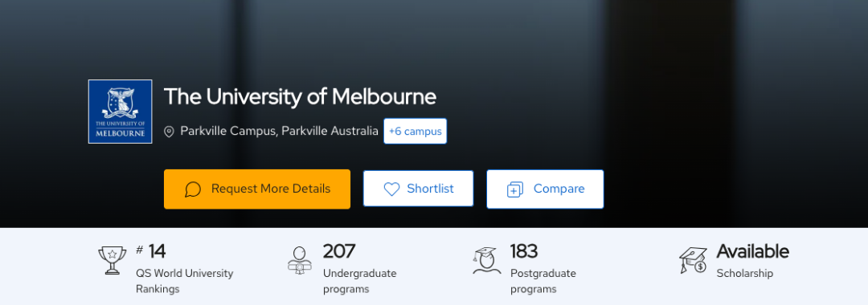This screenshot has width=868, height=305.
Task: Open the Undergraduate programs label
Action: [360, 281]
